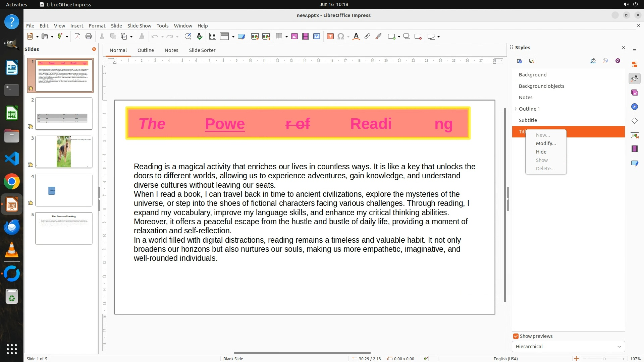Click the Insert Text Box icon
The width and height of the screenshot is (644, 362).
pyautogui.click(x=330, y=37)
